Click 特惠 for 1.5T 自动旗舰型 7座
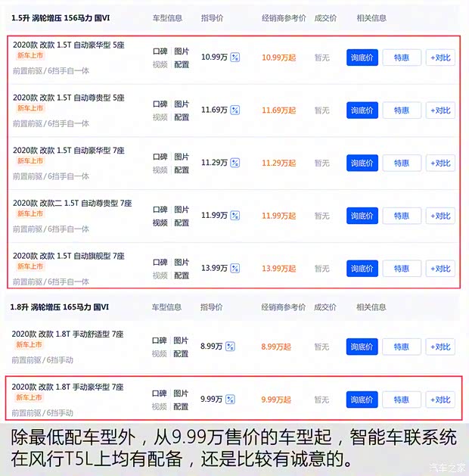Screen dimensions: 469x476 click(402, 269)
